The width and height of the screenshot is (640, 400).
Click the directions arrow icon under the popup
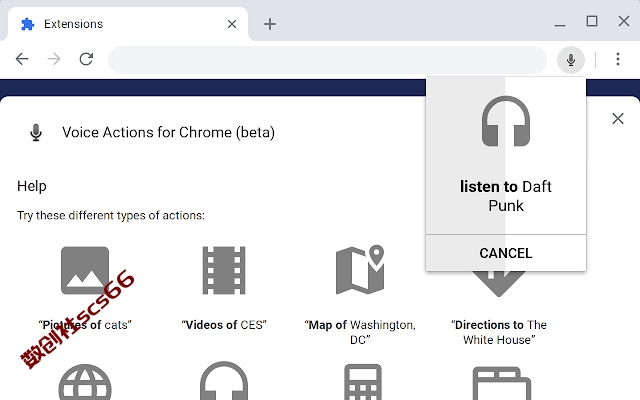point(498,283)
